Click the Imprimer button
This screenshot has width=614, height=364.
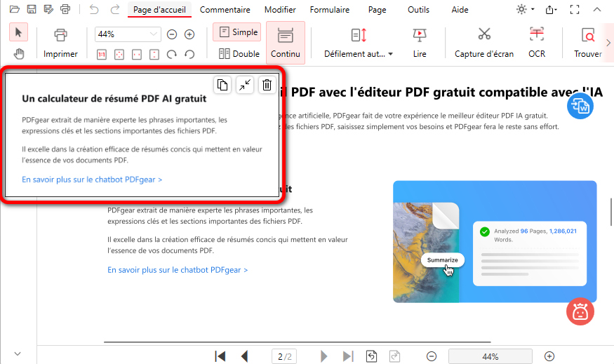[x=60, y=43]
